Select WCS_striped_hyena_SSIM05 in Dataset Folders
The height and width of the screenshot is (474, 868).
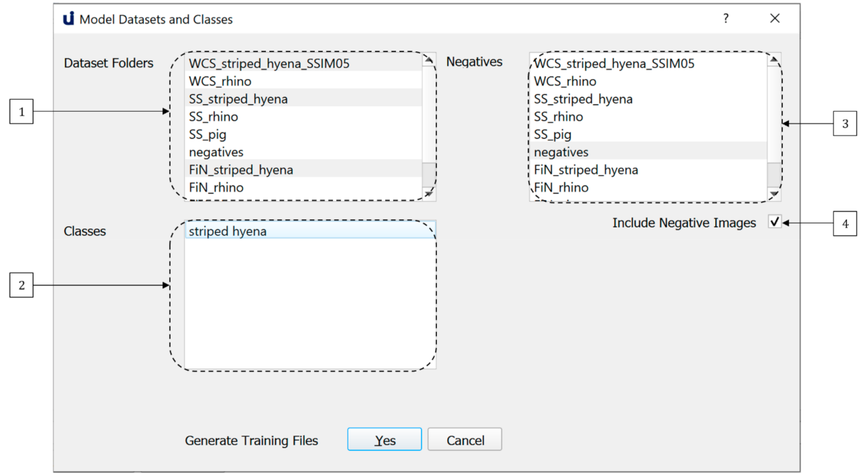269,64
